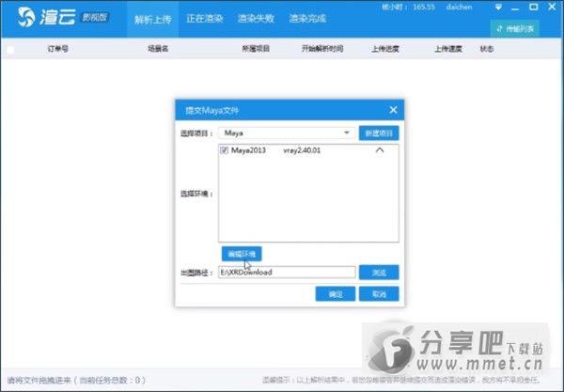Click the 开始解析时间 column header
The height and width of the screenshot is (392, 564).
pyautogui.click(x=322, y=49)
